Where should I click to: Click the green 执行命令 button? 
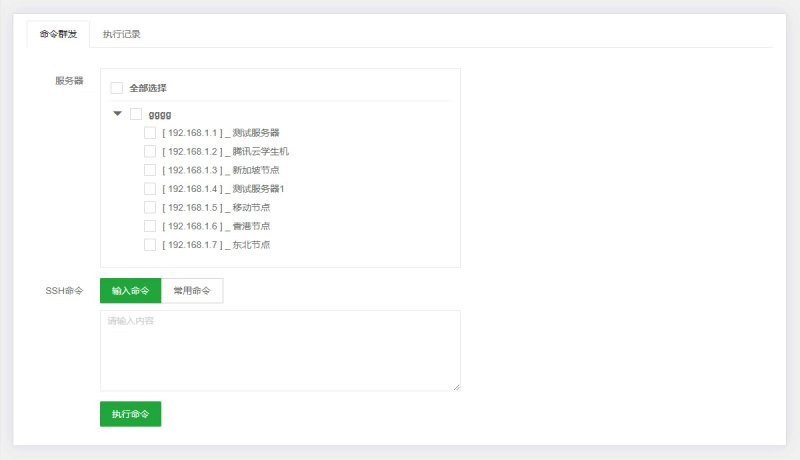click(131, 414)
